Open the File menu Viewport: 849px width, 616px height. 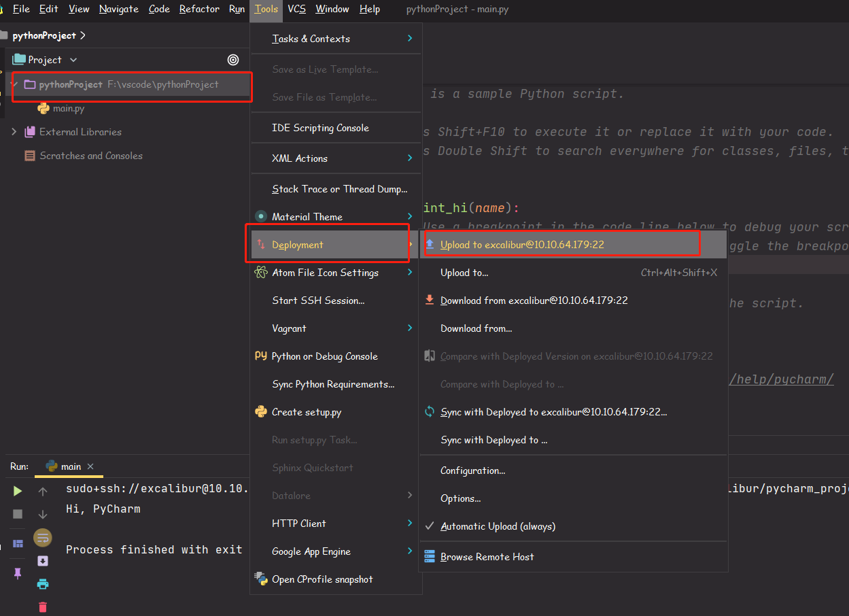[x=21, y=9]
